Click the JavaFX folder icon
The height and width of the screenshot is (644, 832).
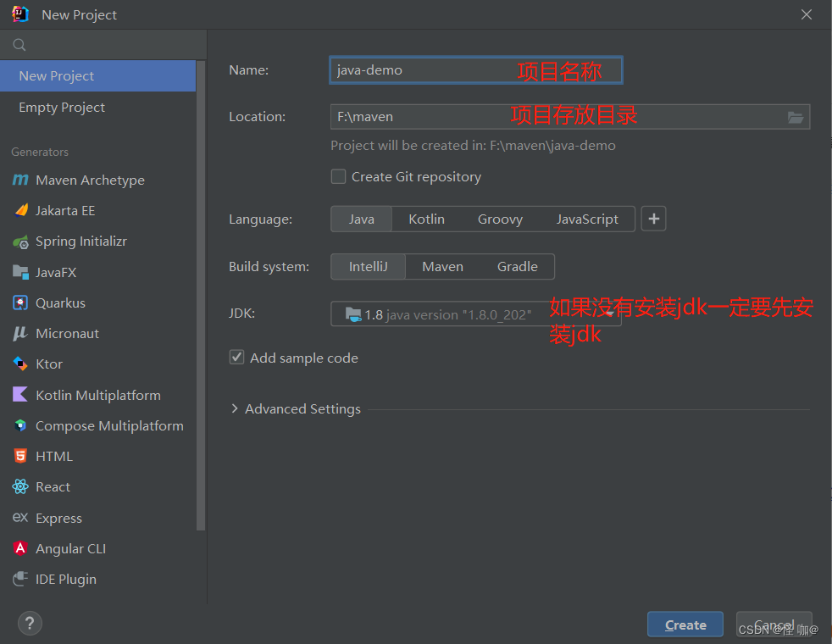[x=20, y=272]
